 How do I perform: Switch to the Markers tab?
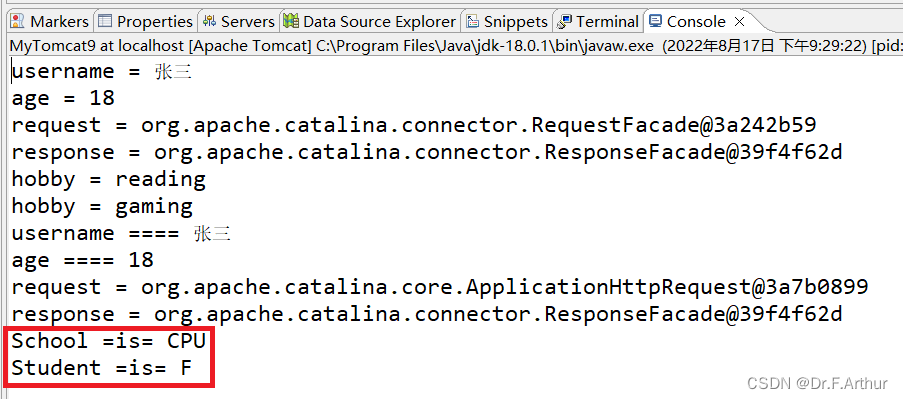coord(50,21)
